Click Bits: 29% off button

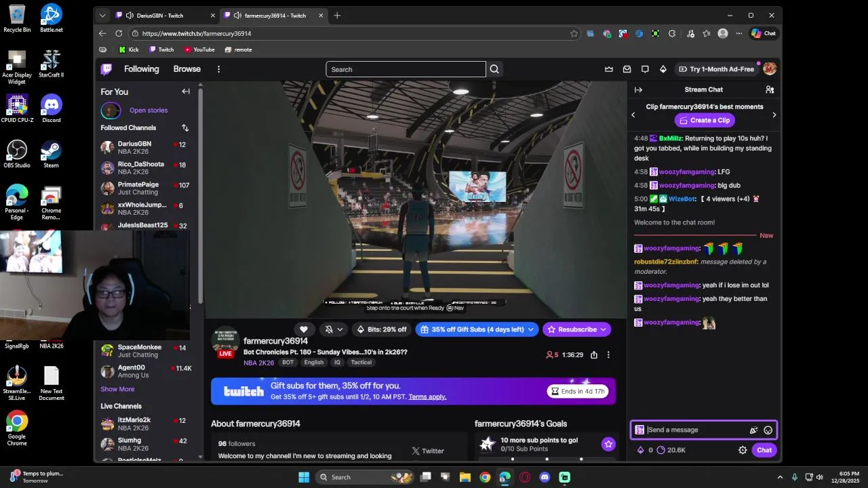(x=382, y=329)
